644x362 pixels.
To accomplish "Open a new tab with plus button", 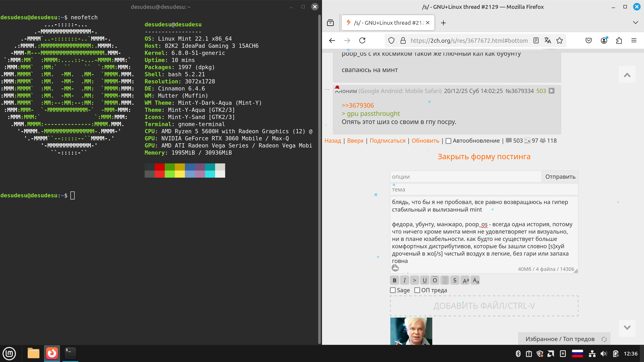I will tap(443, 23).
